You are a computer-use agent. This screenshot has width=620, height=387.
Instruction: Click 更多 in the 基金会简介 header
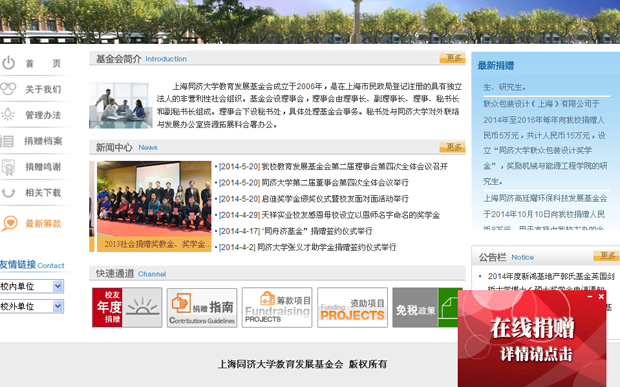click(452, 59)
